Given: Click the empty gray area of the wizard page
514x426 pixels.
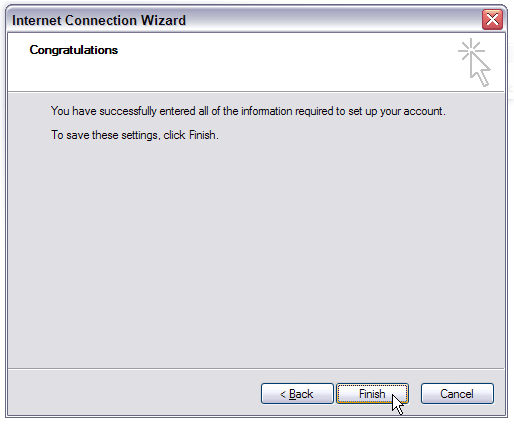Looking at the screenshot, I should [x=256, y=253].
